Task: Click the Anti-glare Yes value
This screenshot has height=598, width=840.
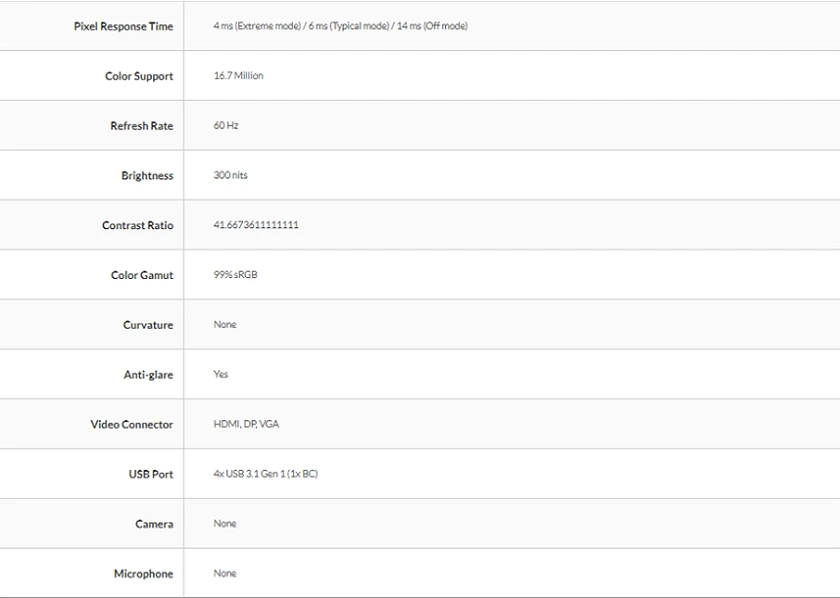Action: [x=221, y=375]
